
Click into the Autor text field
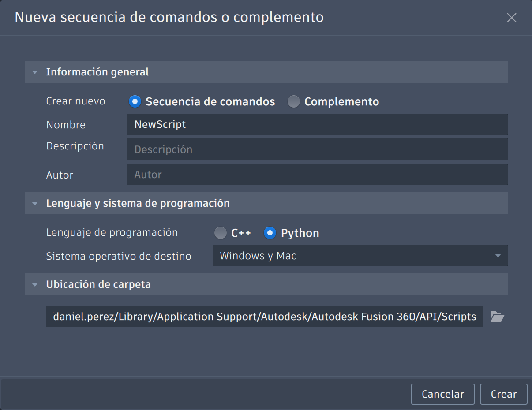click(317, 175)
